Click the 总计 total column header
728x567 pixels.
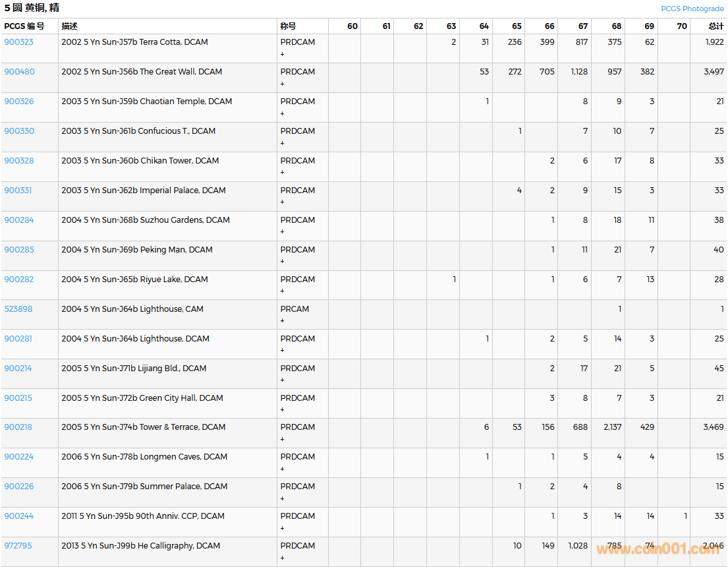click(x=715, y=26)
